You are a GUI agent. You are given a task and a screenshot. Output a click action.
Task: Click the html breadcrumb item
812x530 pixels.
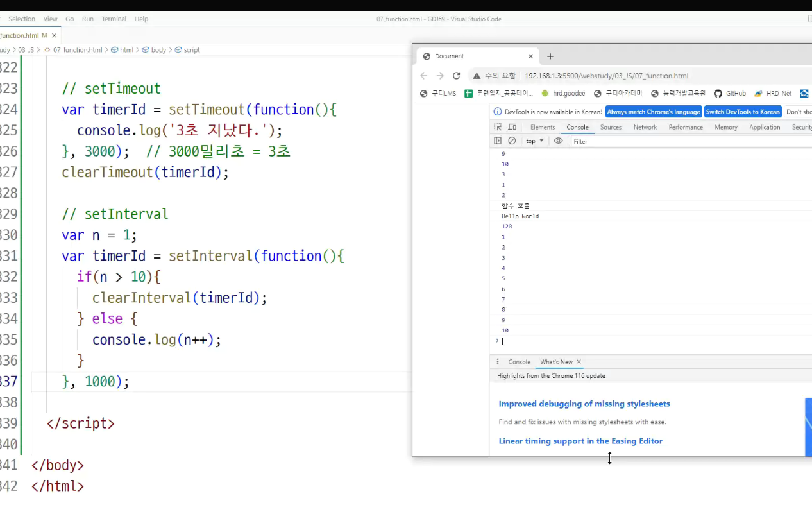(123, 50)
